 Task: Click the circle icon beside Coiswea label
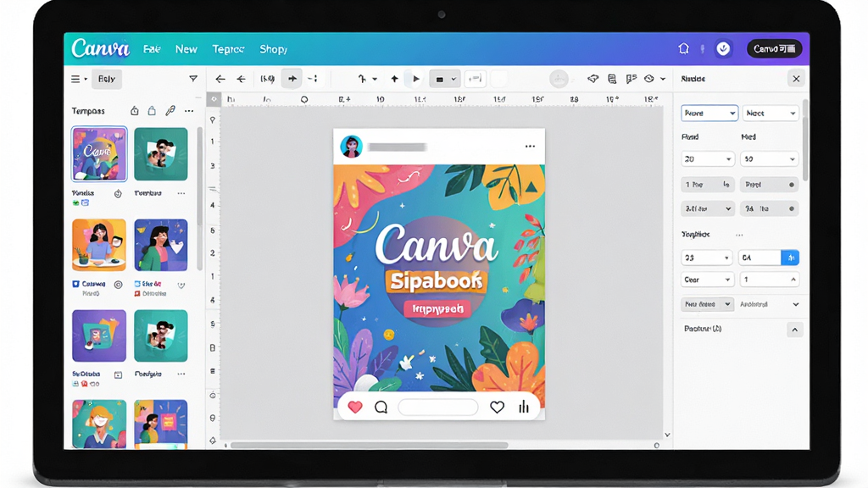(118, 285)
